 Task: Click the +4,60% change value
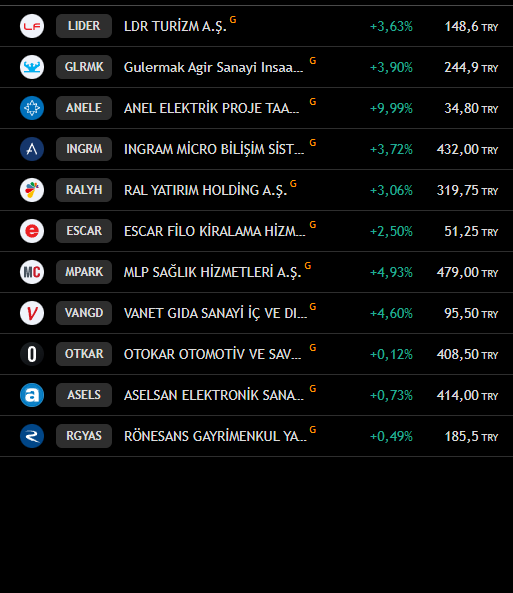(391, 314)
